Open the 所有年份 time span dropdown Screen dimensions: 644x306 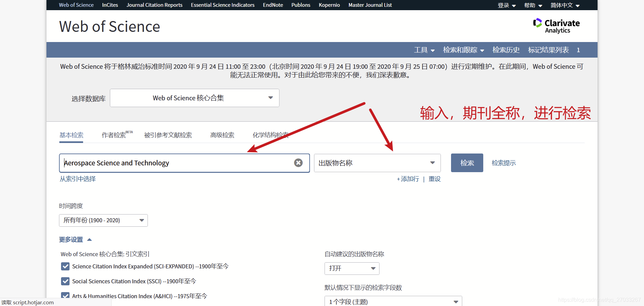coord(103,220)
